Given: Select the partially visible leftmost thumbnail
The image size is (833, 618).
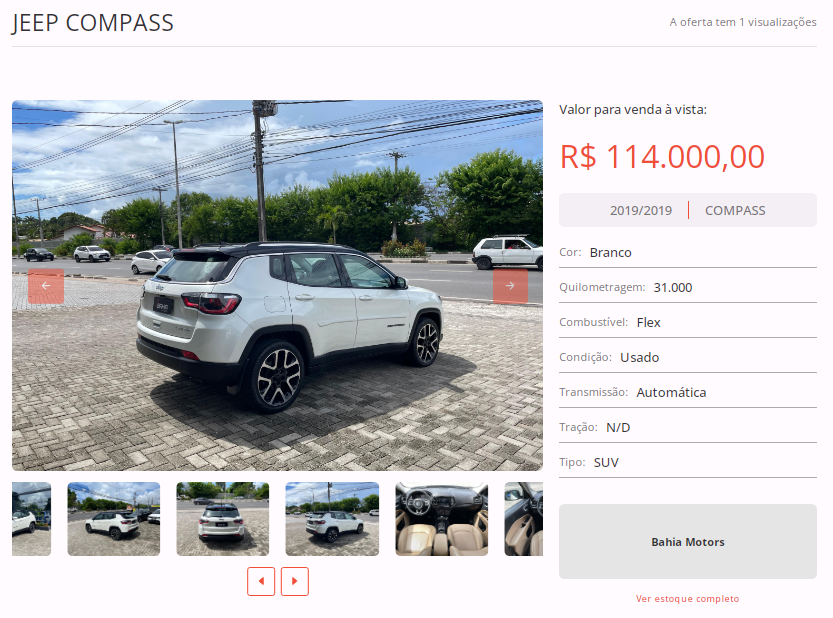Looking at the screenshot, I should click(x=31, y=519).
